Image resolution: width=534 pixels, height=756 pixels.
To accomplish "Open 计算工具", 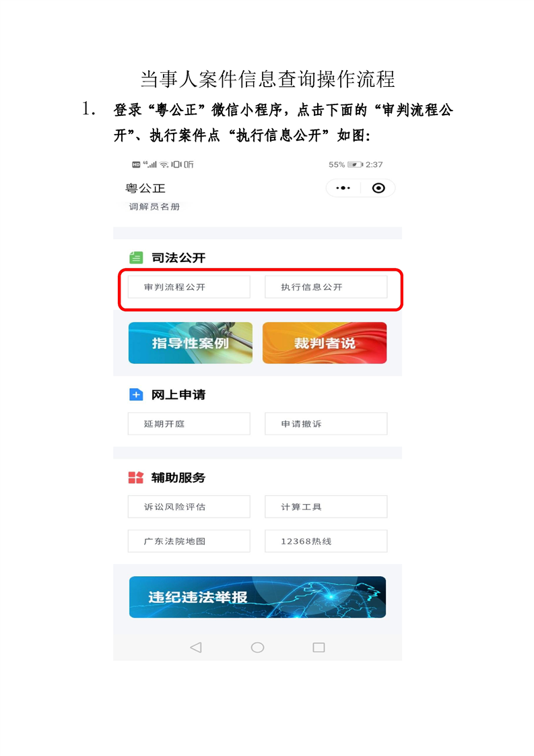I will click(326, 507).
